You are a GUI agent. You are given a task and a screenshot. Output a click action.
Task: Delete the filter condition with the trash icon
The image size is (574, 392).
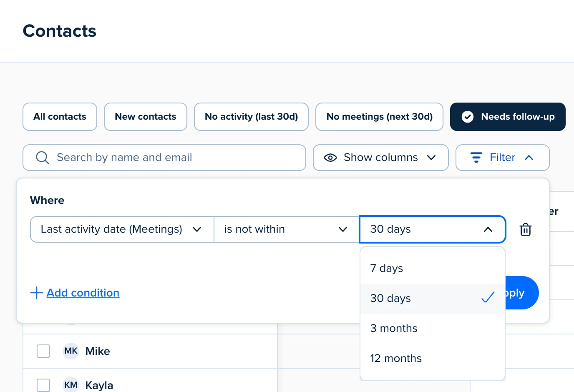click(525, 229)
